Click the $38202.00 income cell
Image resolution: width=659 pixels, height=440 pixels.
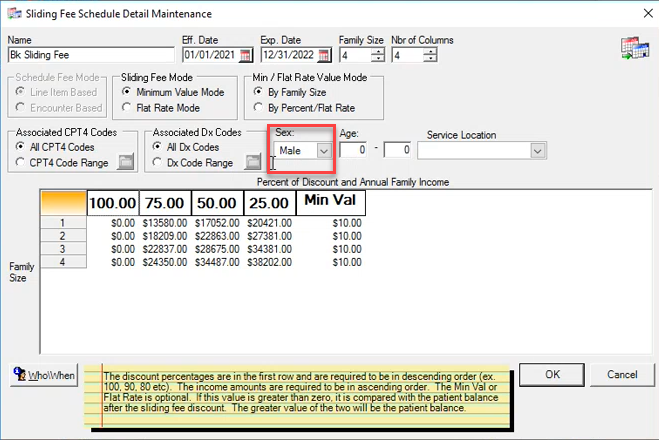(x=269, y=262)
